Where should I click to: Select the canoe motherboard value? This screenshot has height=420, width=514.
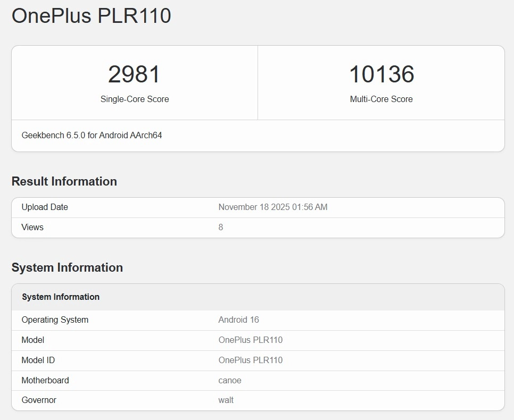tap(230, 381)
